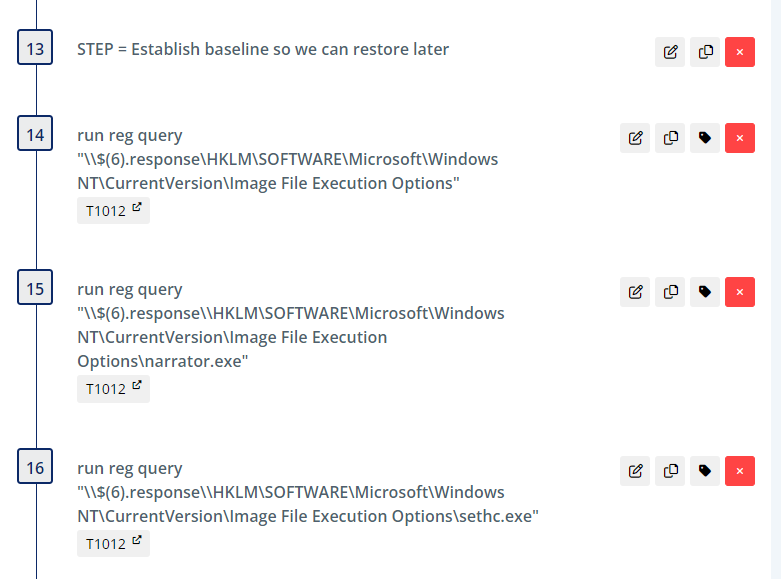
Task: Select step number 13 marker
Action: (x=35, y=49)
